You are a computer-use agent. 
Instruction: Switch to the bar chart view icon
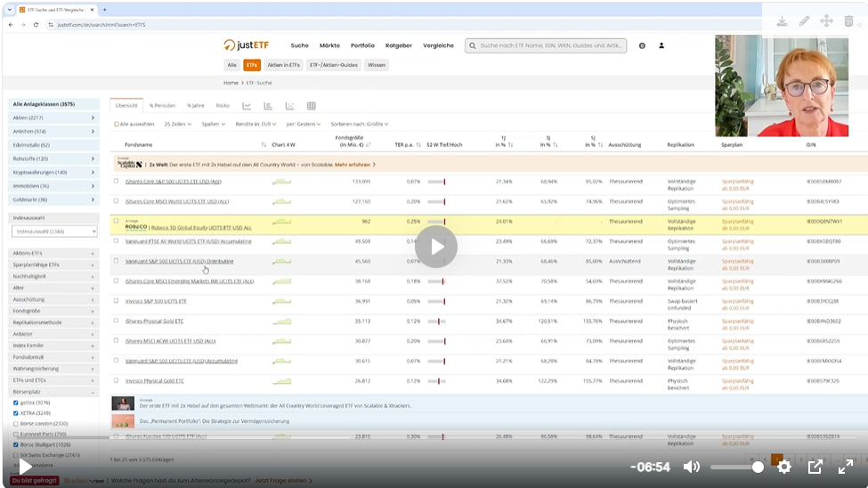pyautogui.click(x=268, y=106)
